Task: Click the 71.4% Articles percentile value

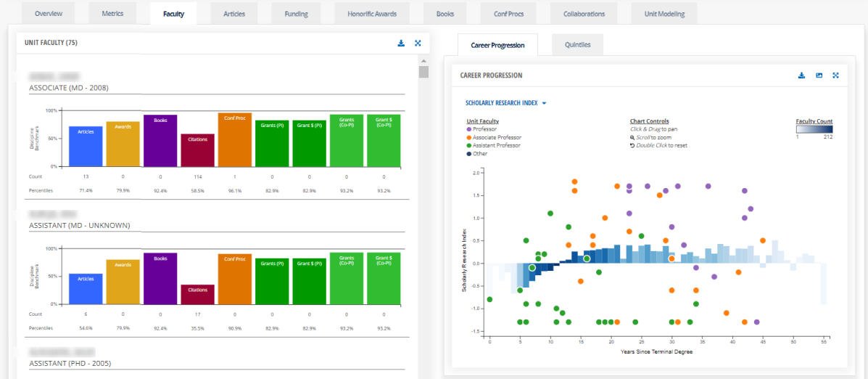Action: point(86,190)
